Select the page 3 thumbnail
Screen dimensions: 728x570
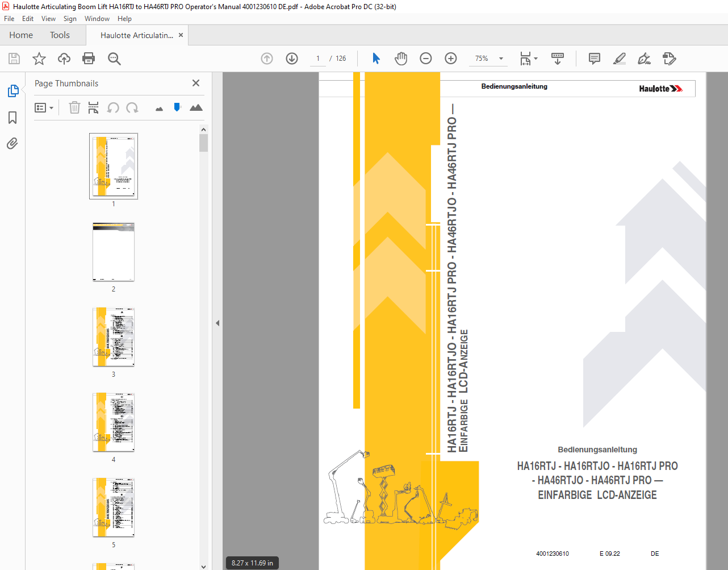point(114,337)
